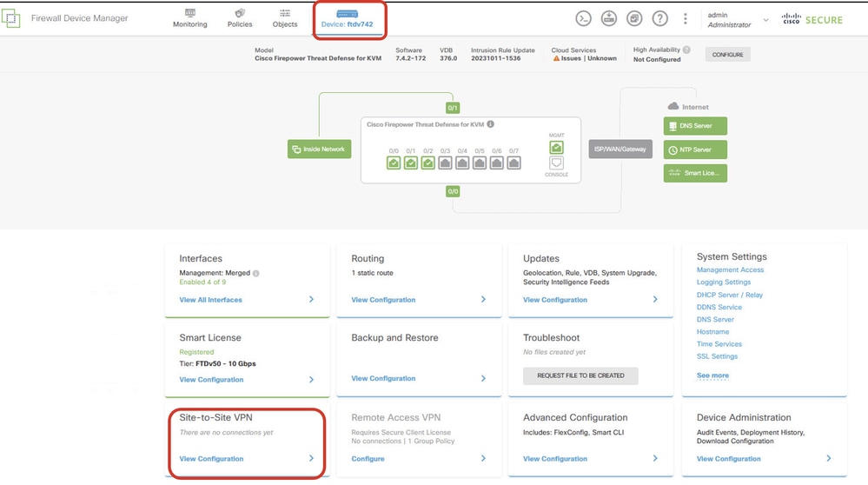Screen dimensions: 868x485
Task: Click the Smart License card chevron
Action: tap(311, 379)
